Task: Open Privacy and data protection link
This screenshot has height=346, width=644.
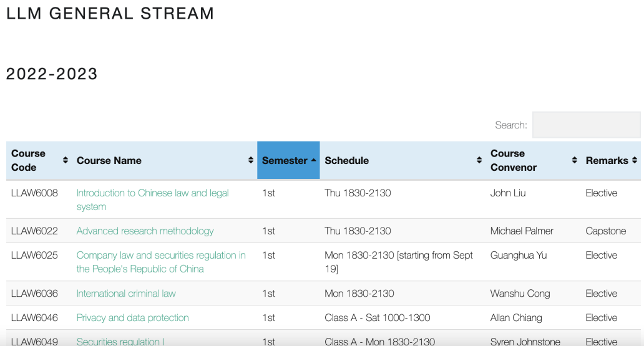Action: pos(133,318)
